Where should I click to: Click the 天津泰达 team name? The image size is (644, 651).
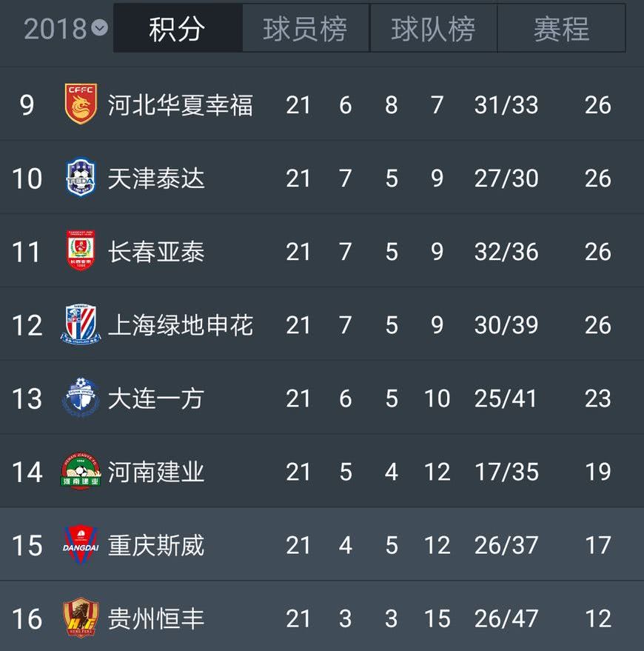point(155,178)
